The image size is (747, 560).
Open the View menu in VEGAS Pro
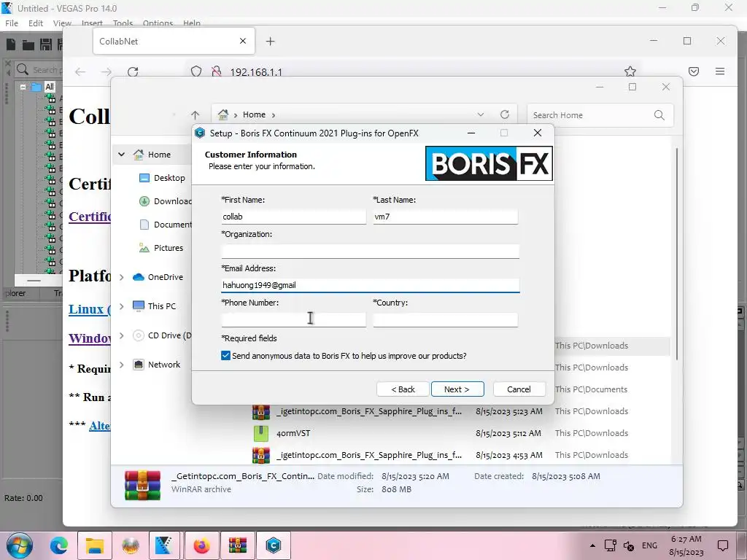click(62, 23)
